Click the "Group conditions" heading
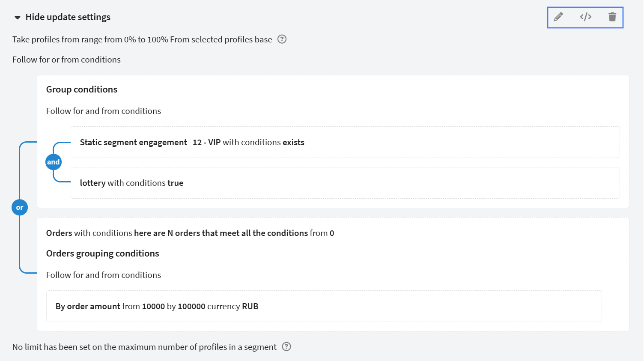Viewport: 644px width, 361px height. coord(82,90)
